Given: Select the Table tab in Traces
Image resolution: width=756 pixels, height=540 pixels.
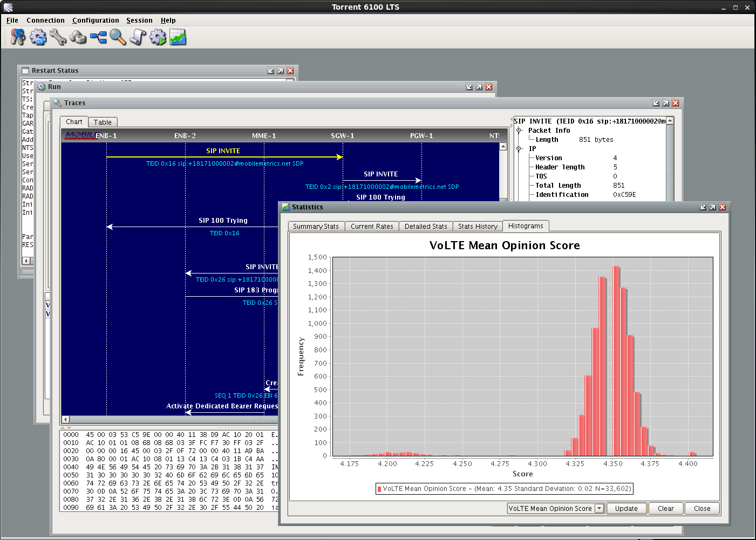Looking at the screenshot, I should point(103,122).
